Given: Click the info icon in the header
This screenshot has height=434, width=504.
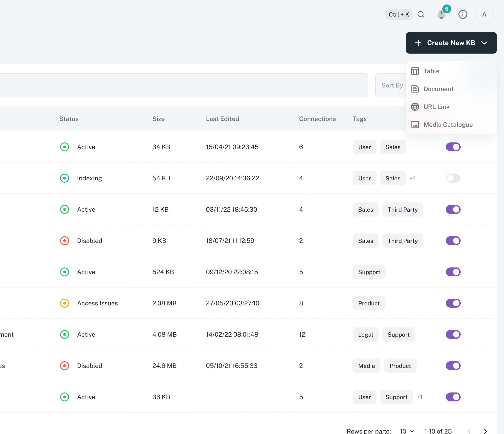Looking at the screenshot, I should (x=463, y=14).
